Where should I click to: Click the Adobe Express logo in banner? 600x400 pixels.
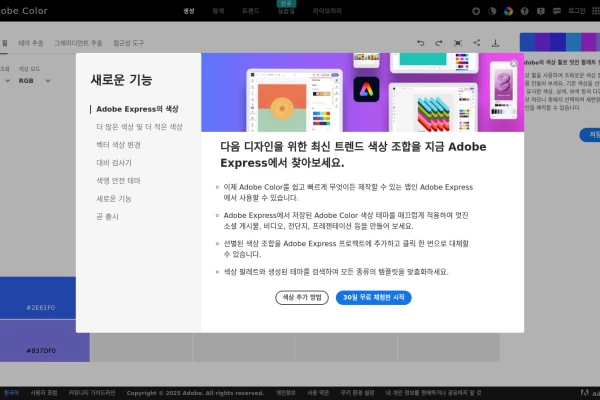pyautogui.click(x=366, y=90)
